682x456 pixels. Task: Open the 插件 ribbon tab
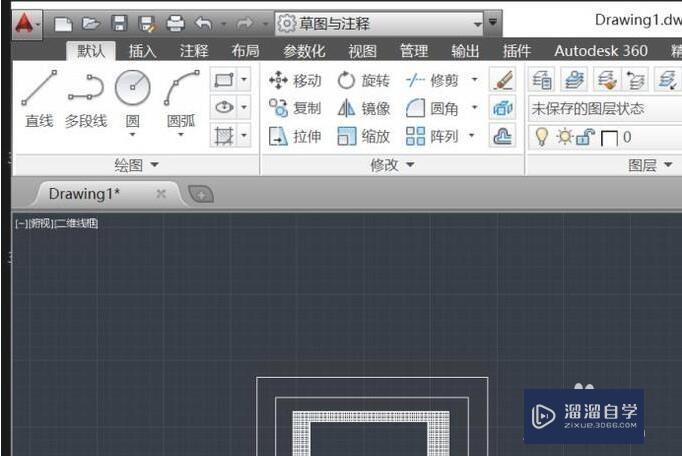tap(517, 51)
